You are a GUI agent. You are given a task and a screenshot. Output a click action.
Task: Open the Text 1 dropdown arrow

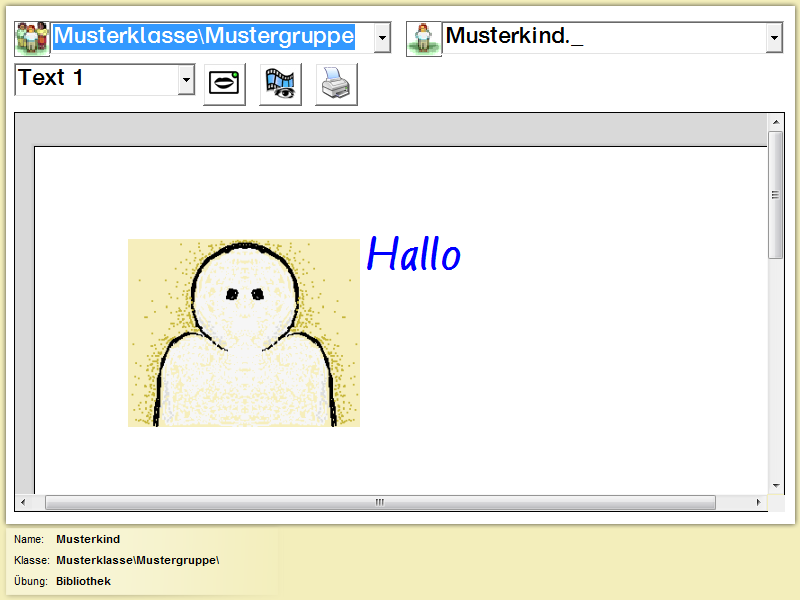[x=185, y=80]
